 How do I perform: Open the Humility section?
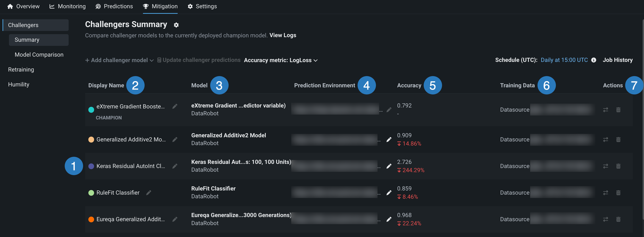click(x=19, y=84)
